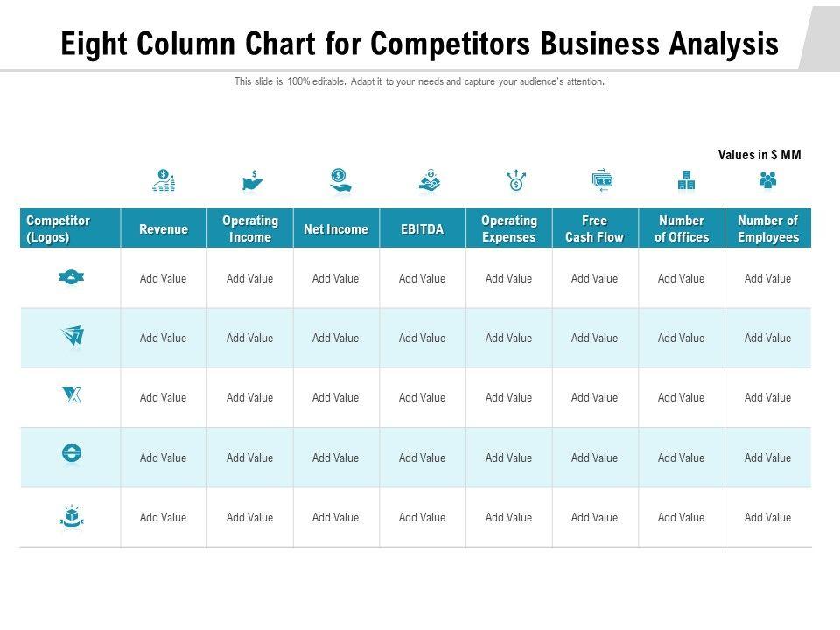Click the slide title text
Screen dimensions: 840x630
(419, 44)
